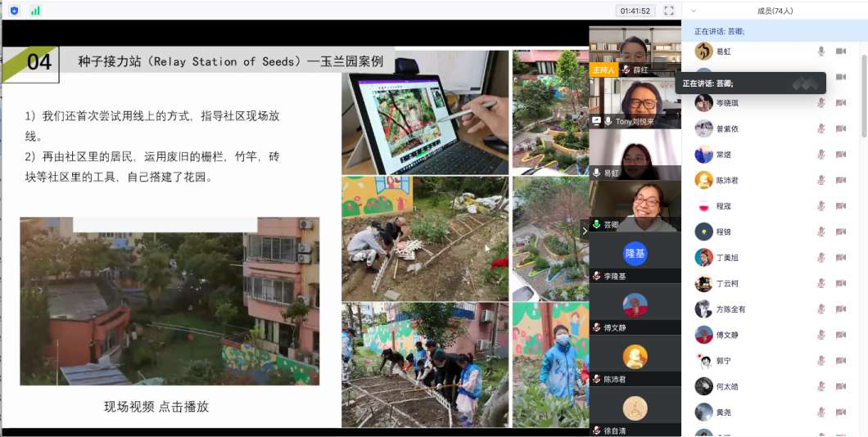The width and height of the screenshot is (868, 437).
Task: Open the meeting security shield icon
Action: tap(14, 11)
